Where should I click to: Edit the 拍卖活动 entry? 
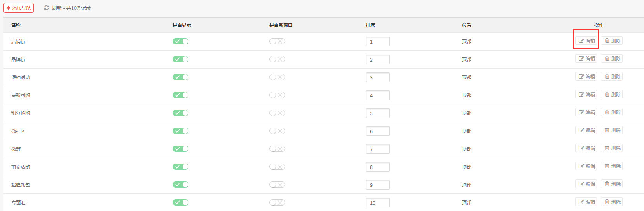(x=586, y=166)
